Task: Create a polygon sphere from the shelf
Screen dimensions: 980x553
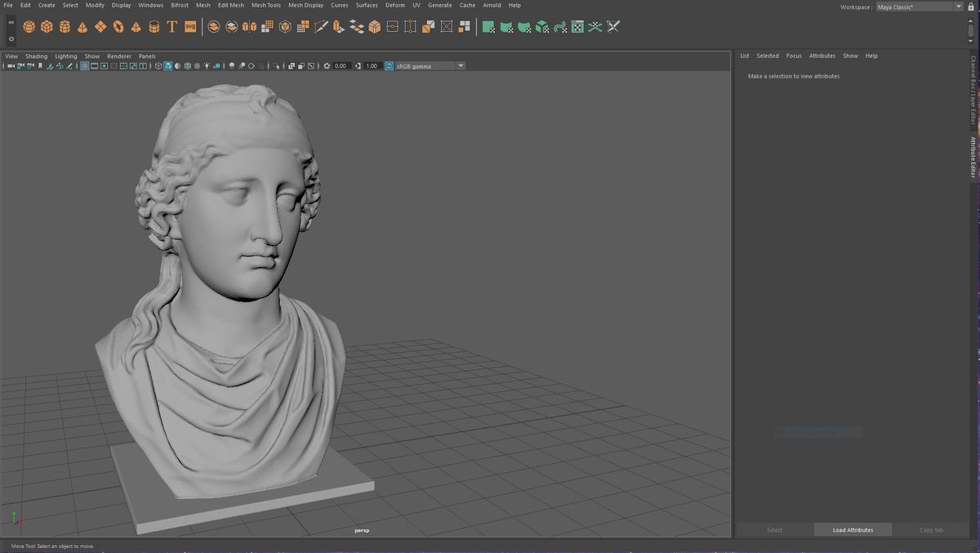Action: pyautogui.click(x=28, y=26)
